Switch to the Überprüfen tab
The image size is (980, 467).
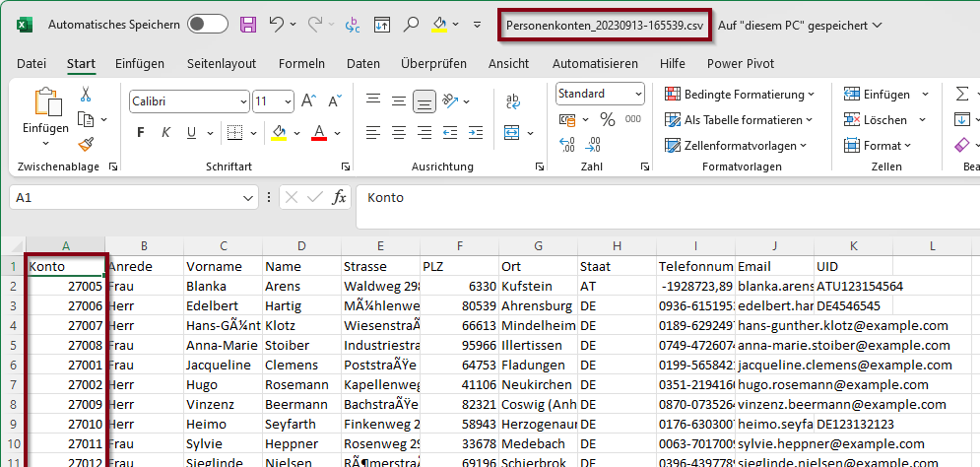pos(433,64)
